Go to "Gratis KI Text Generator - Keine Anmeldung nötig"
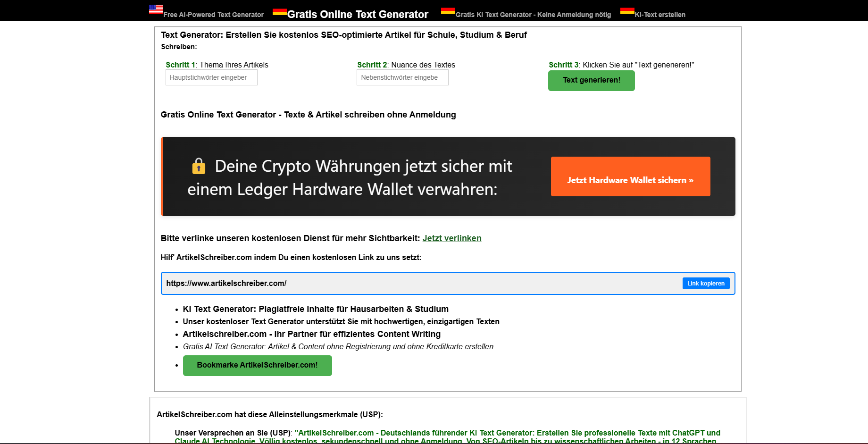The image size is (868, 444). [533, 15]
